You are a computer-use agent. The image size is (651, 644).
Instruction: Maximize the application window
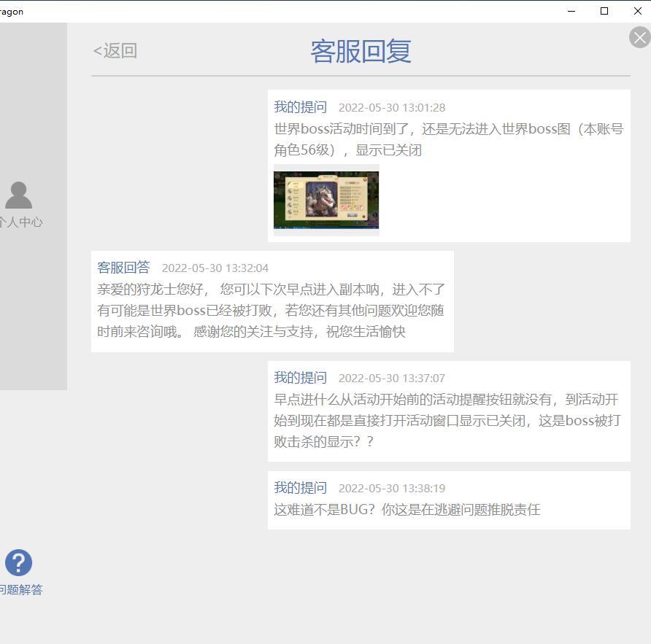click(604, 11)
